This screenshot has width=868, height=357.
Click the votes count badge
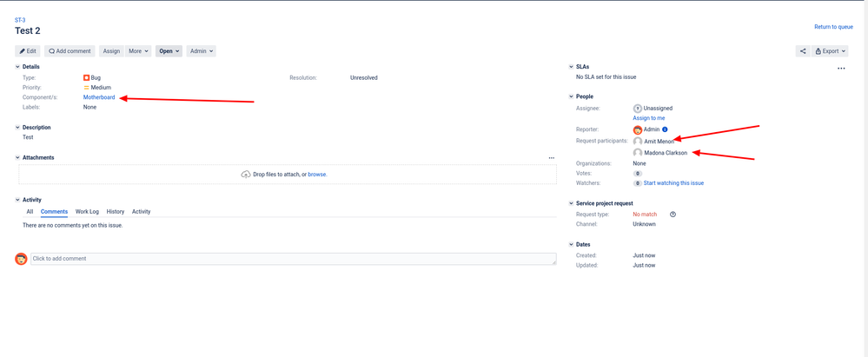[638, 174]
